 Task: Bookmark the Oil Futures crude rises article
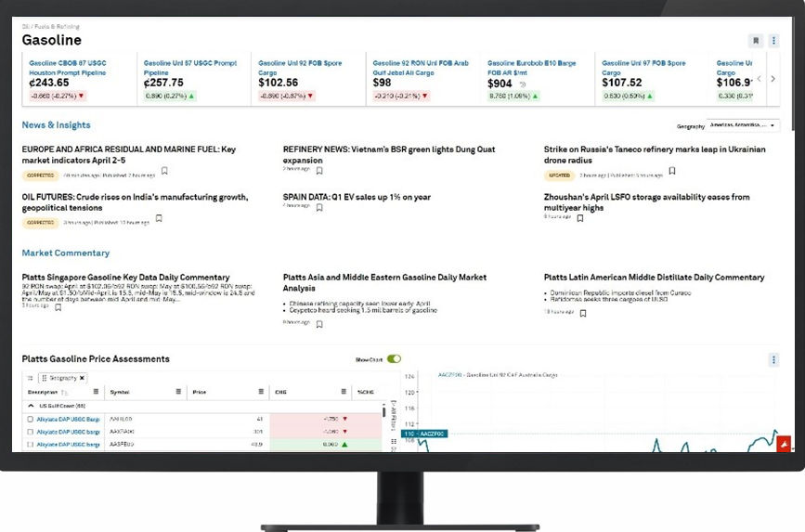159,218
